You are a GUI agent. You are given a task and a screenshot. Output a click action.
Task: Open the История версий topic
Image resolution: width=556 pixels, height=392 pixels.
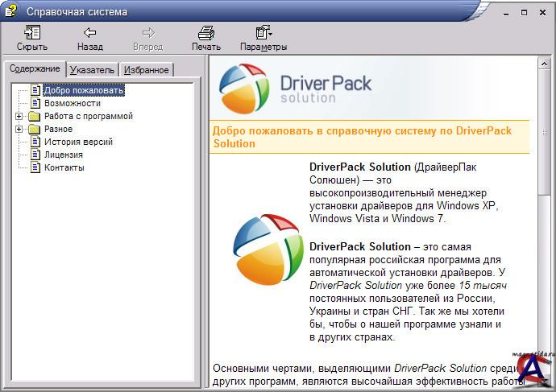[x=78, y=142]
